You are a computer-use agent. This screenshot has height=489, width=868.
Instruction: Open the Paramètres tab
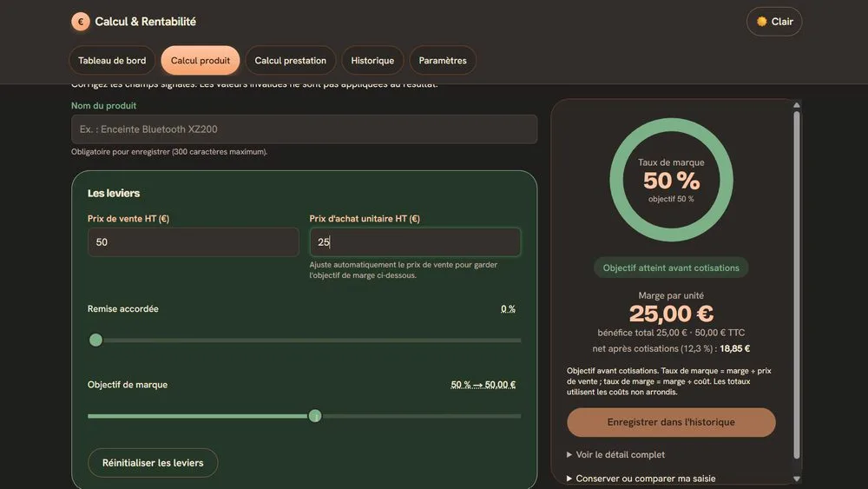(443, 60)
